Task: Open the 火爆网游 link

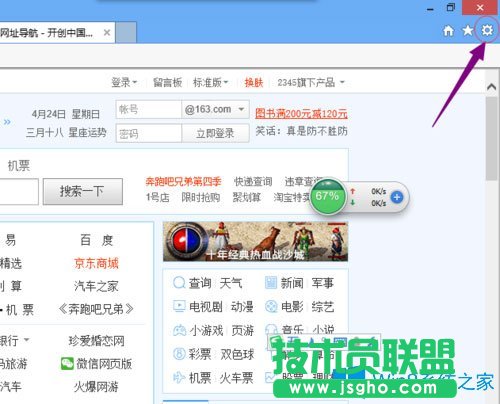Action: tap(96, 387)
